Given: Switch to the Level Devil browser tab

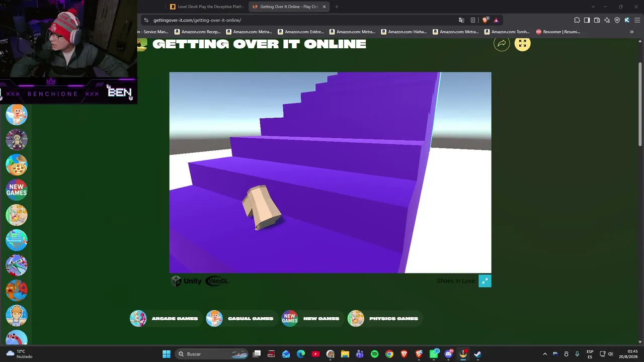Looking at the screenshot, I should [207, 7].
